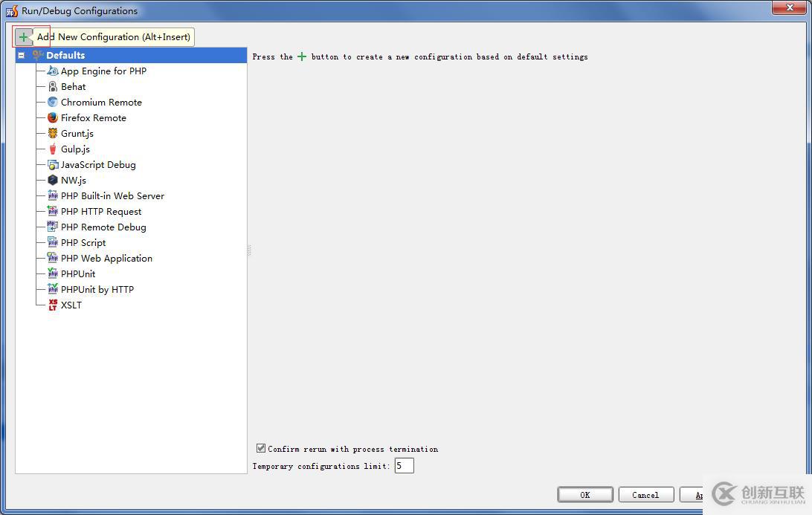Screen dimensions: 812x515
Task: Click the App Engine for PHP icon
Action: click(x=52, y=71)
